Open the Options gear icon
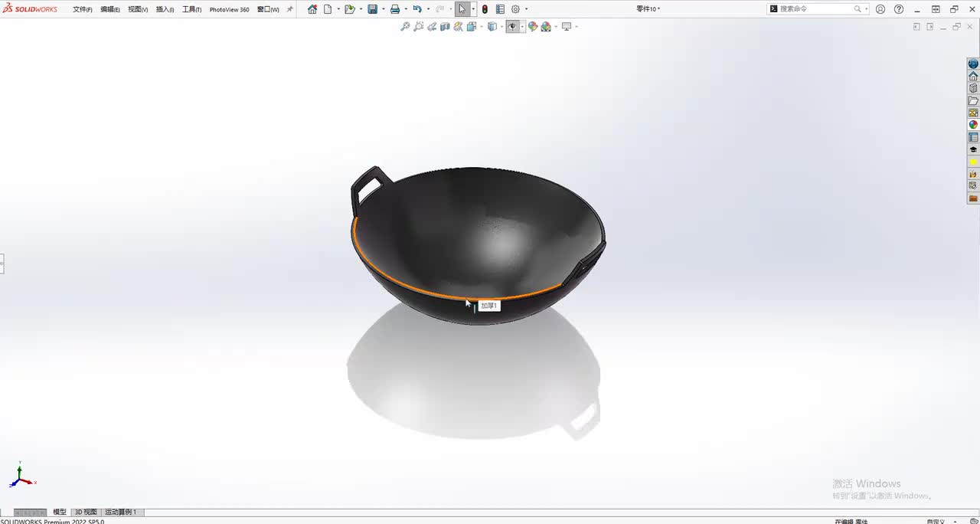This screenshot has height=524, width=980. 515,9
